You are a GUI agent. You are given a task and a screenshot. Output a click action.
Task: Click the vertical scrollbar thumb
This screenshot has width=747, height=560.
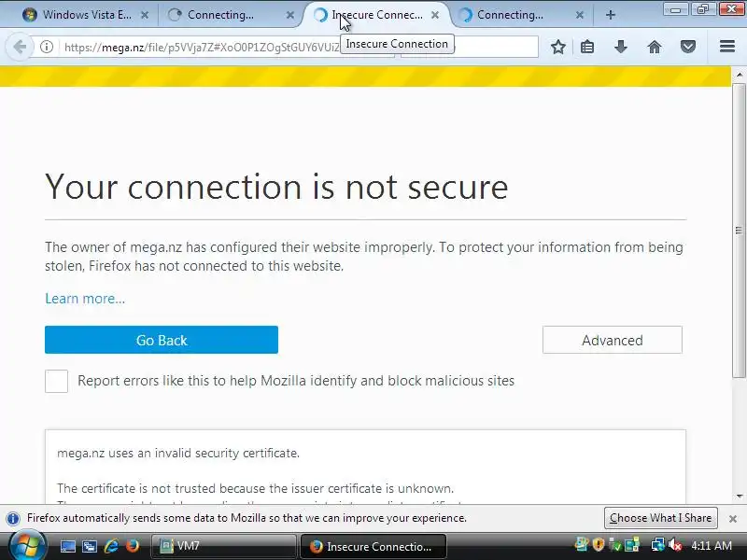(x=739, y=231)
